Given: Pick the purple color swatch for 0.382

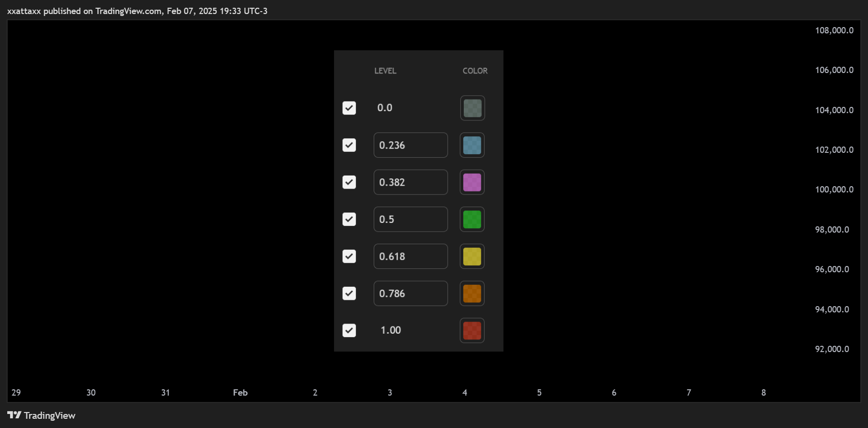Looking at the screenshot, I should (x=472, y=182).
